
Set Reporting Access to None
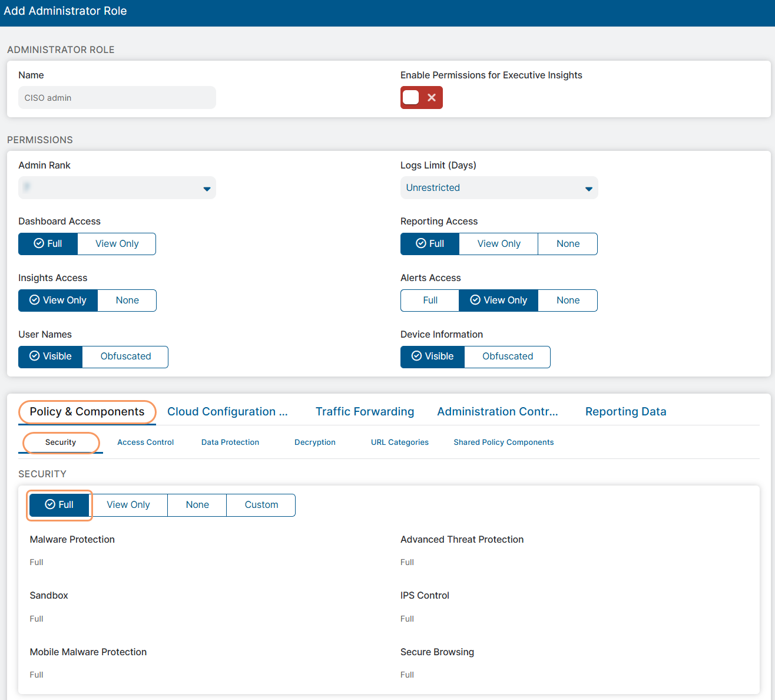click(x=568, y=244)
